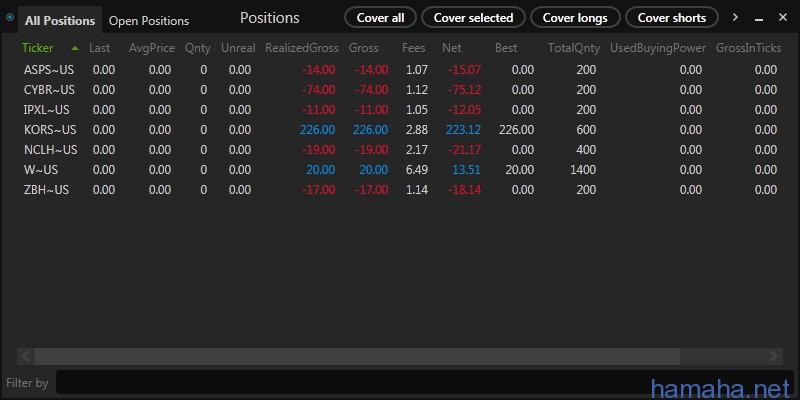The image size is (800, 400).
Task: Close the Positions window
Action: click(x=781, y=18)
